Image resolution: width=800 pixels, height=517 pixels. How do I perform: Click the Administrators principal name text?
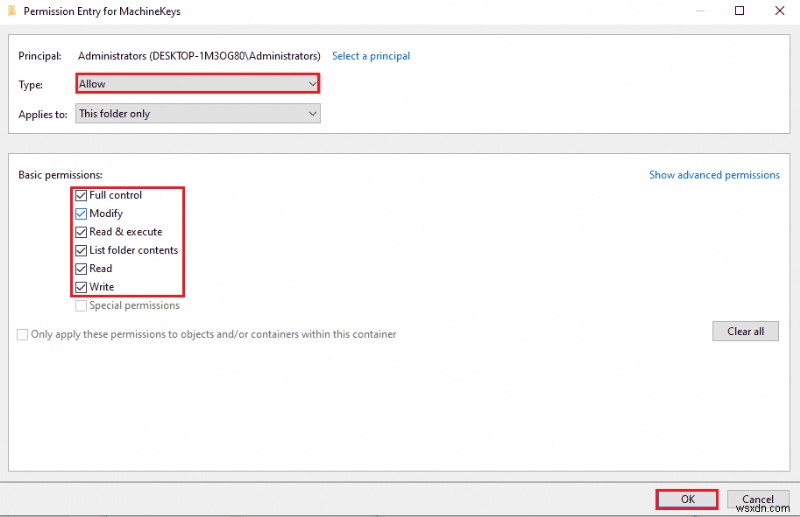point(199,56)
